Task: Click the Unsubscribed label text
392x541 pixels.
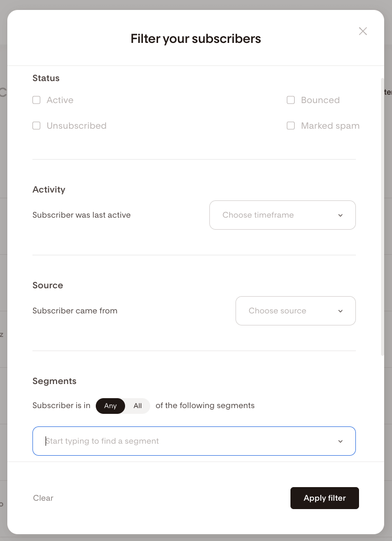Action: coord(76,126)
